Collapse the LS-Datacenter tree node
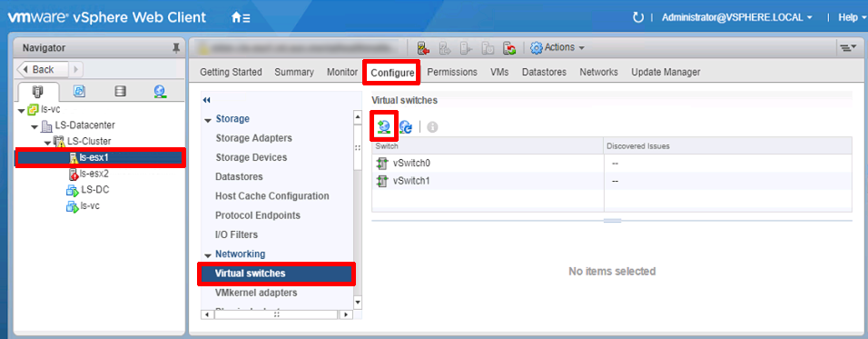The image size is (868, 339). [35, 126]
